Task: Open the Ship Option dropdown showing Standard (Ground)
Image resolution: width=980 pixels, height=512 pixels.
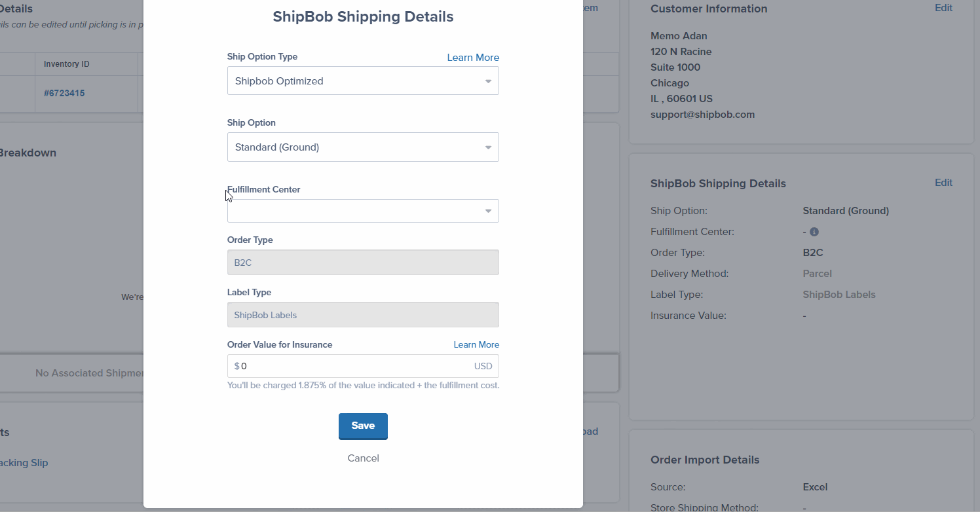Action: click(x=363, y=147)
